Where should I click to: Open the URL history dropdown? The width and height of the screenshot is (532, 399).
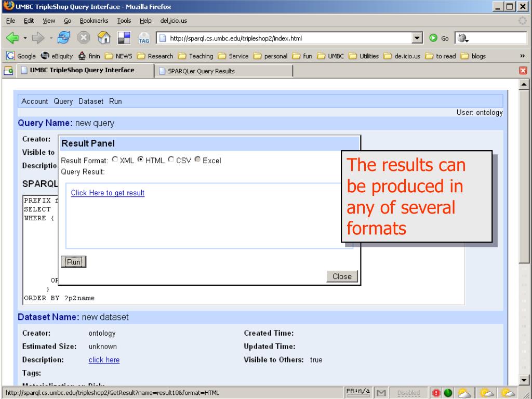point(417,38)
